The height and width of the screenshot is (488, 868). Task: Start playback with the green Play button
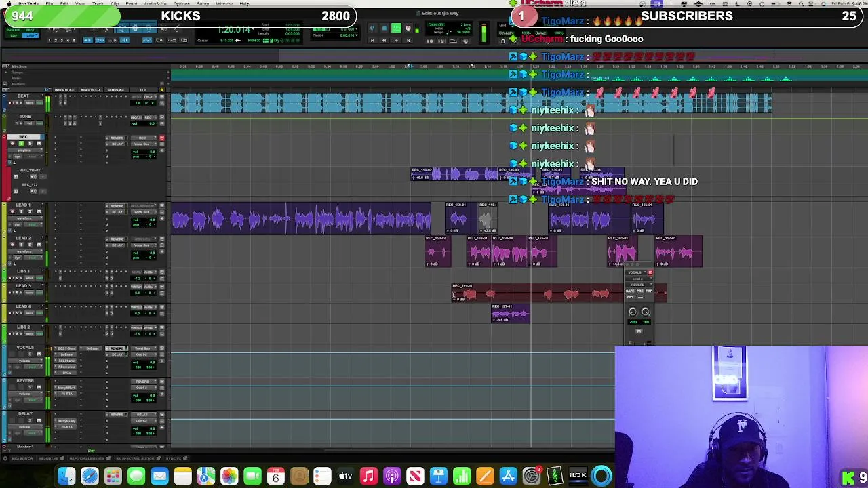[x=396, y=28]
